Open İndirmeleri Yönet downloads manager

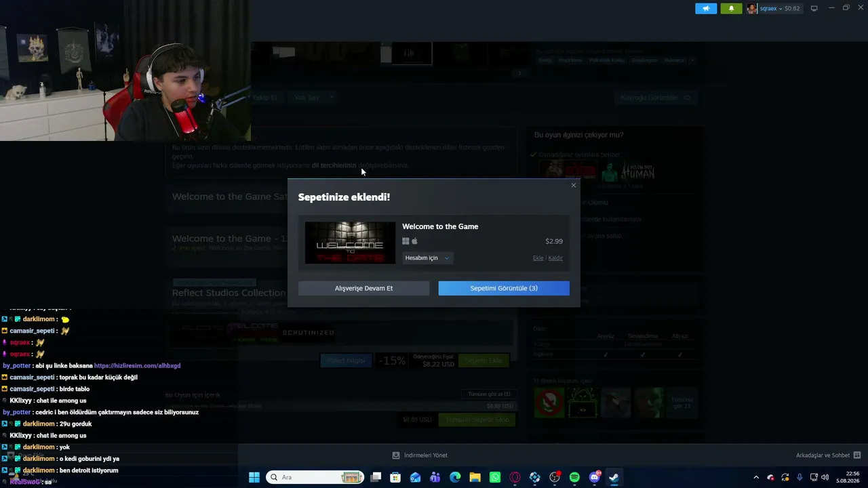420,455
